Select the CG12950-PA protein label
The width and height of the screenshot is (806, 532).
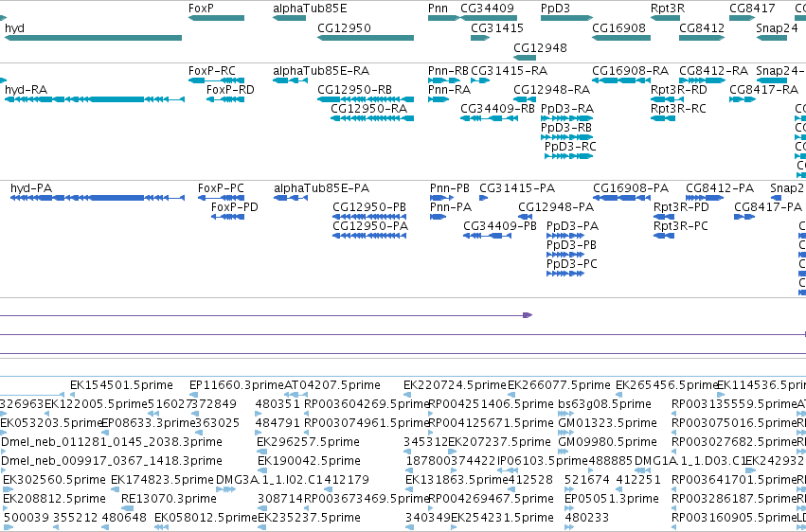click(370, 226)
